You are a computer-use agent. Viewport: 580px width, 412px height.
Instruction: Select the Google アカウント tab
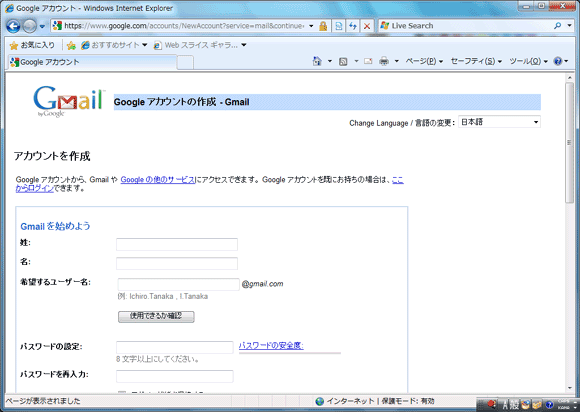coord(92,62)
